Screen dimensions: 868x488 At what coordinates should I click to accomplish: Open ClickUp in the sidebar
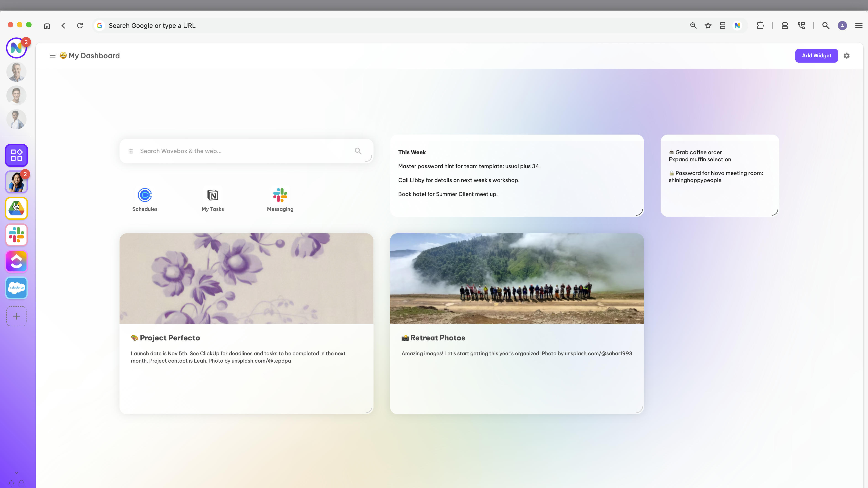[16, 261]
